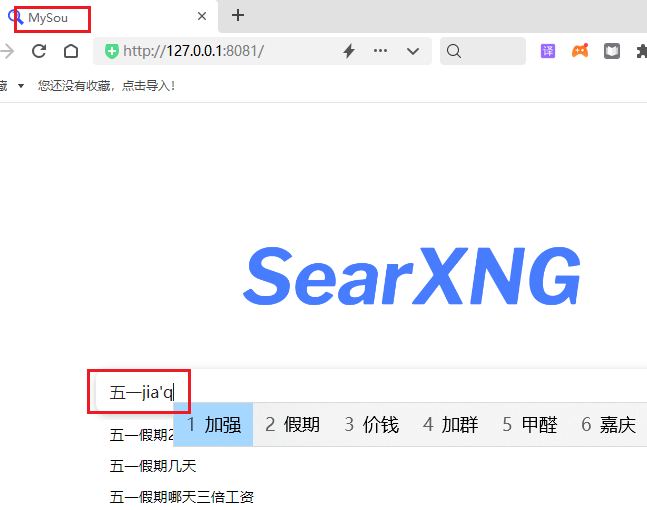
Task: Reload the page with the refresh icon
Action: tap(39, 51)
